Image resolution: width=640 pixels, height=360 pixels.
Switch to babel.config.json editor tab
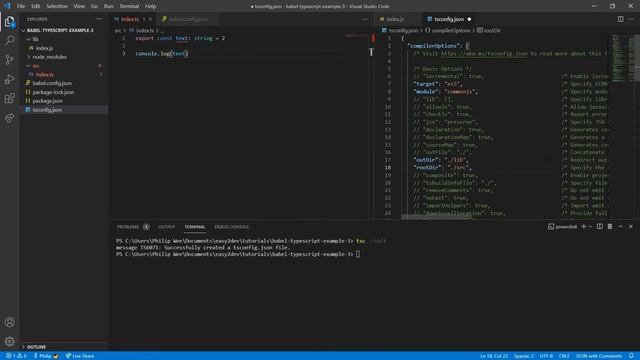(x=188, y=19)
